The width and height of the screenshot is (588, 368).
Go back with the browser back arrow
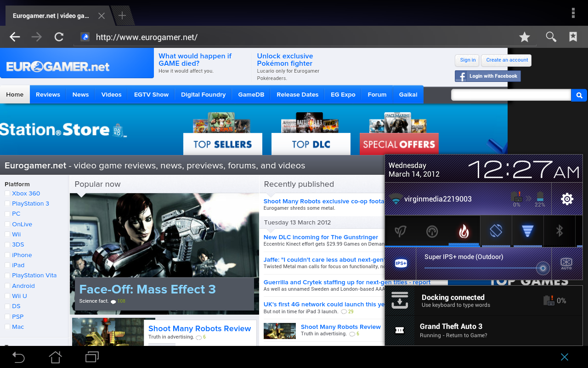pos(15,37)
